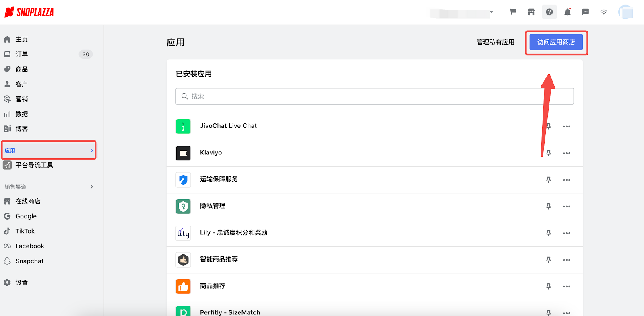Click the 运输保障服务 app icon

pos(183,180)
